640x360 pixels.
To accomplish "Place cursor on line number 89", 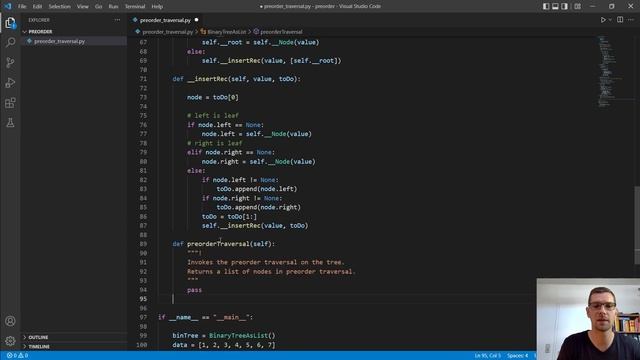I will (143, 244).
